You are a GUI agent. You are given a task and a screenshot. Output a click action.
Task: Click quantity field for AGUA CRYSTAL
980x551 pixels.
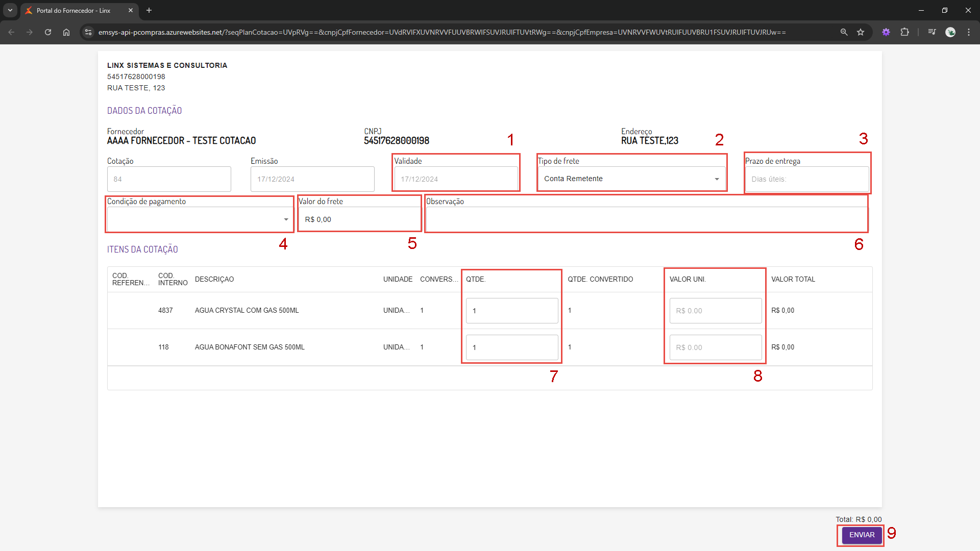pyautogui.click(x=511, y=311)
